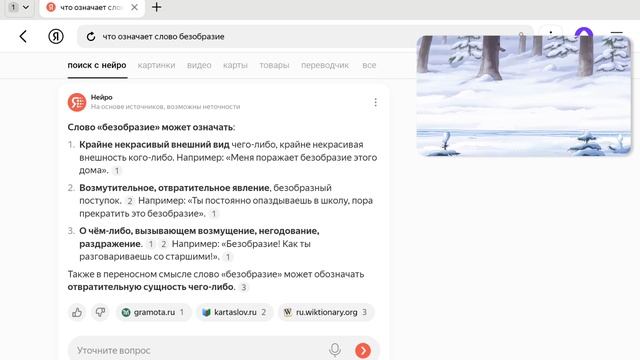Click bold text 'отвратительную сущность чего-либо'
This screenshot has width=640, height=360.
coord(151,287)
